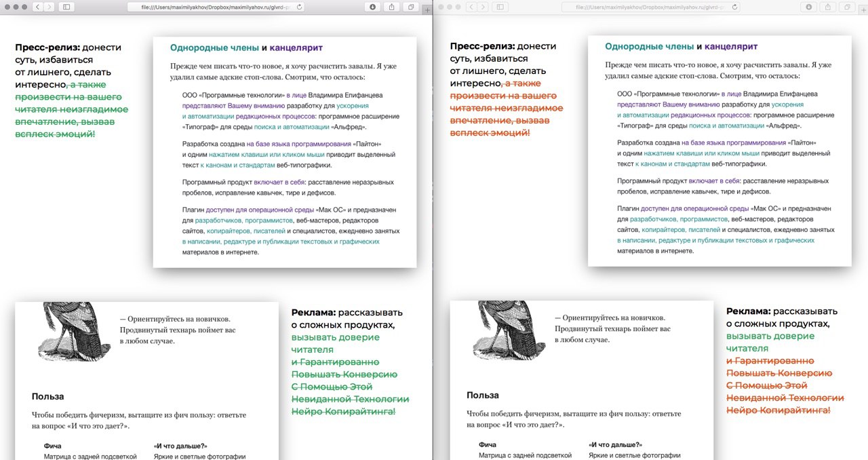Click red struck-through 'Нейро Копирайтинга!' right window
The width and height of the screenshot is (868, 460).
coord(778,410)
